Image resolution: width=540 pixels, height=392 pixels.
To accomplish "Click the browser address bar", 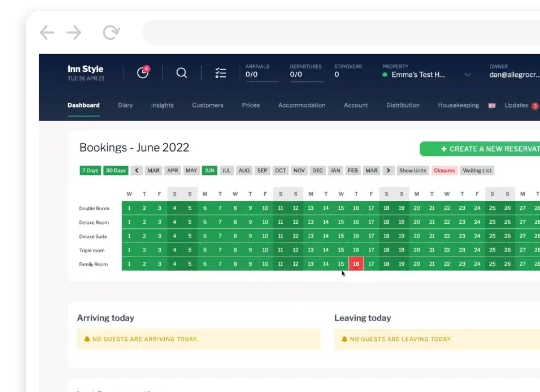I will pos(341,32).
